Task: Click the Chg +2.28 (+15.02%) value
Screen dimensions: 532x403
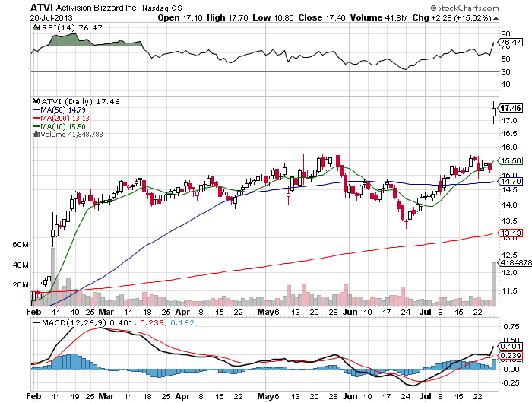Action: coord(451,17)
